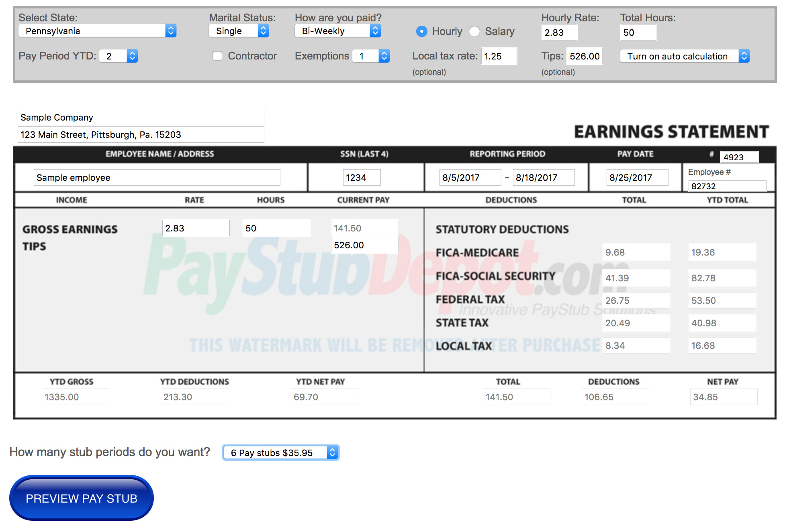Click the Deductions summary field 106.65
The image size is (789, 532).
615,397
